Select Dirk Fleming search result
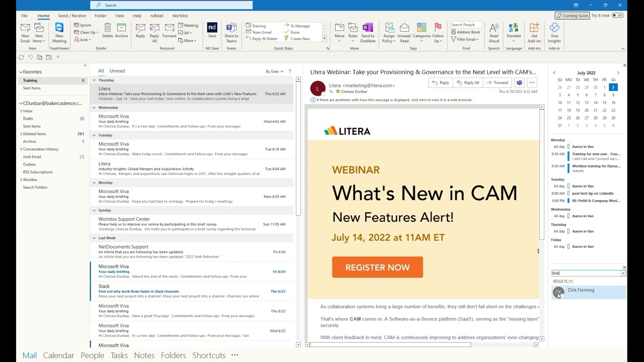Viewport: 644px width, 362px height. click(x=589, y=292)
